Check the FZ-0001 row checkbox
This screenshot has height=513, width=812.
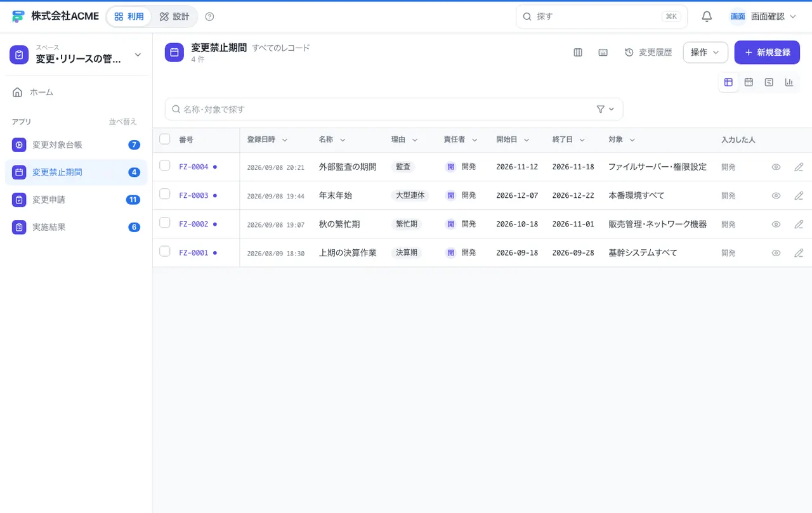[165, 251]
